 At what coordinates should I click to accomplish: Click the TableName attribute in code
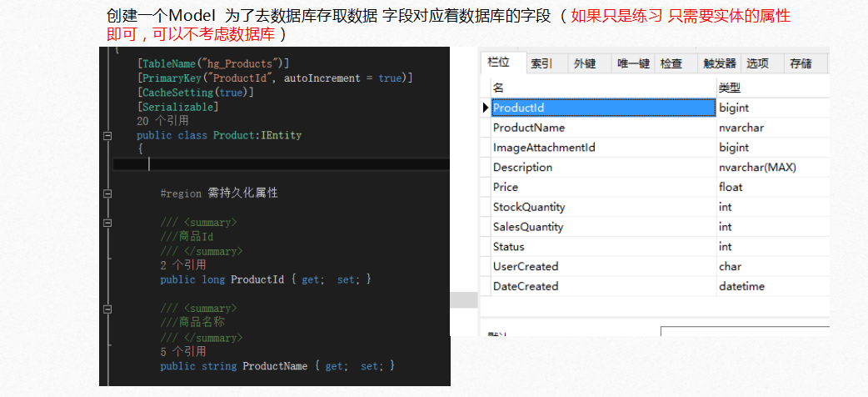pos(169,63)
